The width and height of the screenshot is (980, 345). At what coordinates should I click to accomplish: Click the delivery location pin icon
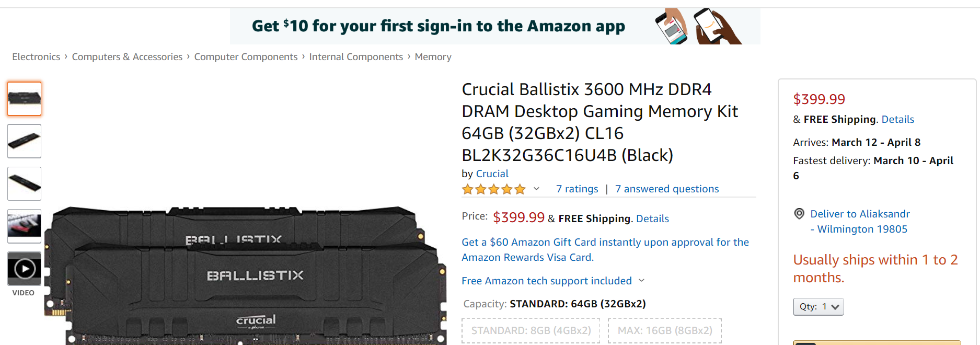(x=799, y=214)
